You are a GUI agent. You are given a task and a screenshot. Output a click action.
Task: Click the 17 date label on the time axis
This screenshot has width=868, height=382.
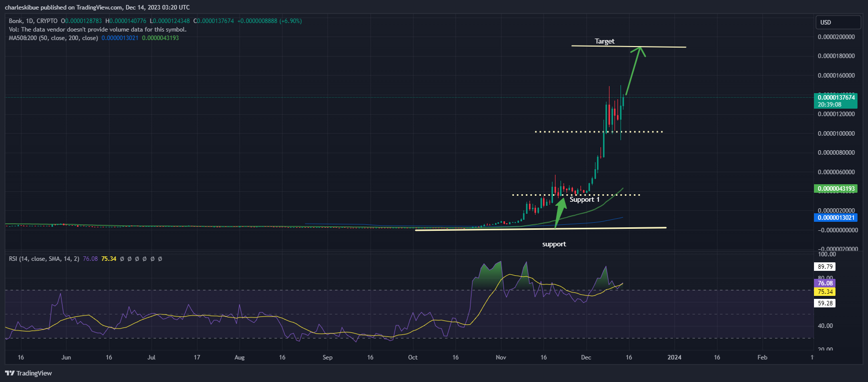click(x=197, y=357)
